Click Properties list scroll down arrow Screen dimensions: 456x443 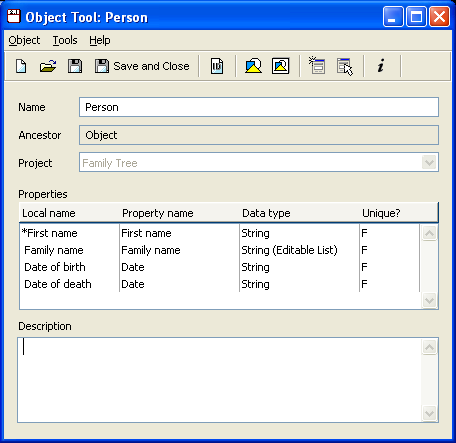(429, 300)
